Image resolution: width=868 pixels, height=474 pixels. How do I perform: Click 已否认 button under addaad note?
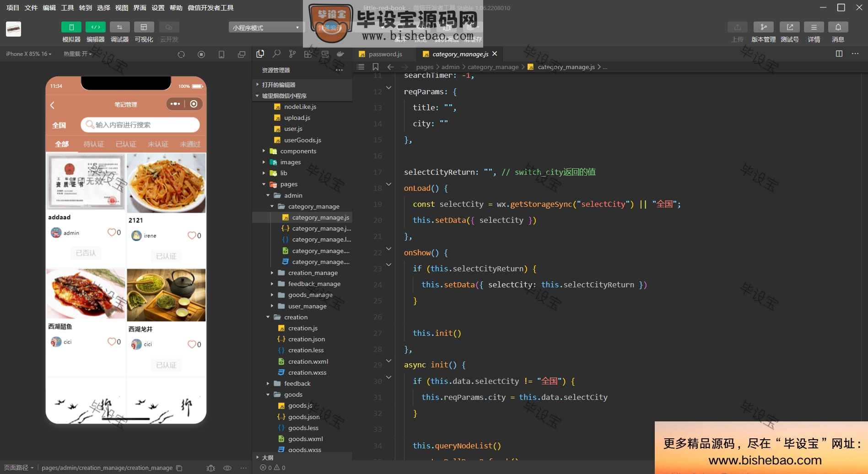(86, 253)
